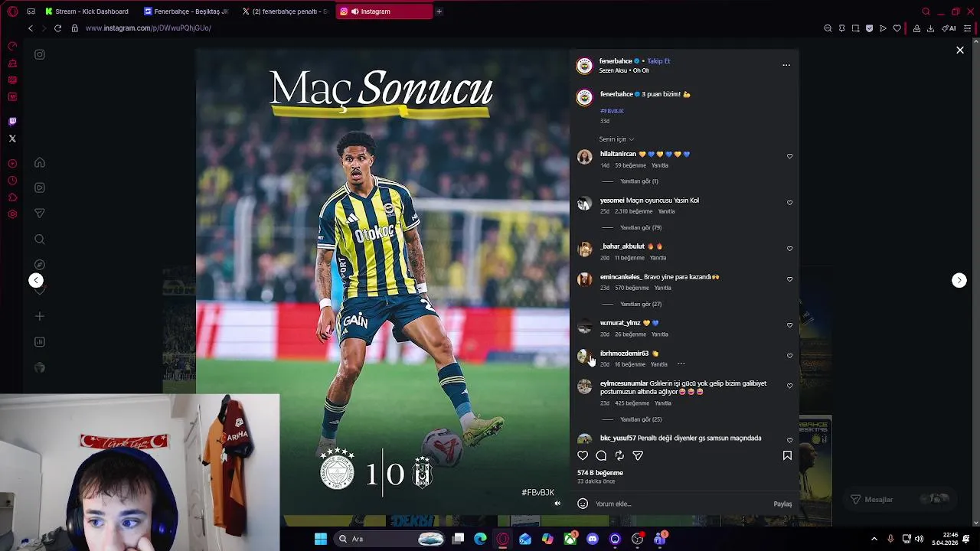
Task: Open the Opera menu logo button
Action: [x=12, y=11]
